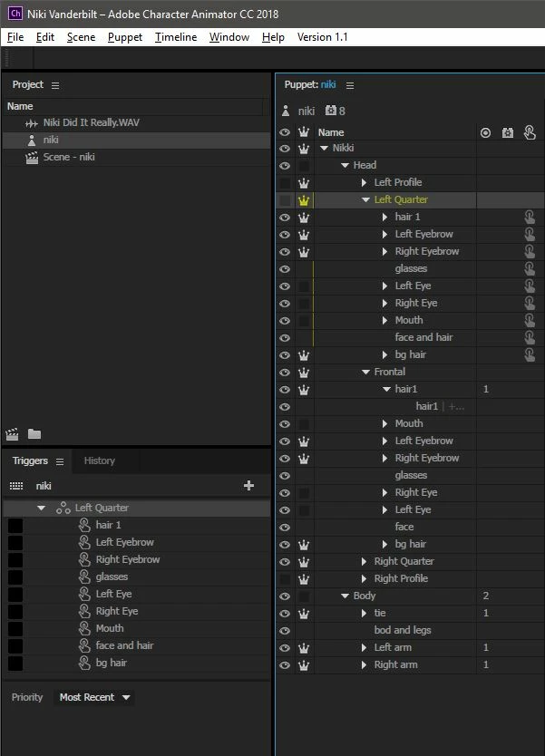Click the new folder icon in the Project panel
545x756 pixels.
34,434
